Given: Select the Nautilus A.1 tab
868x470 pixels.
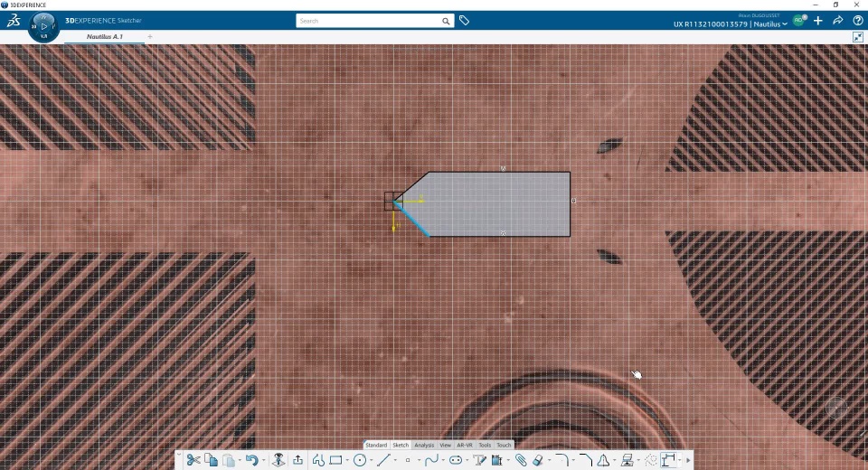Looking at the screenshot, I should (105, 36).
